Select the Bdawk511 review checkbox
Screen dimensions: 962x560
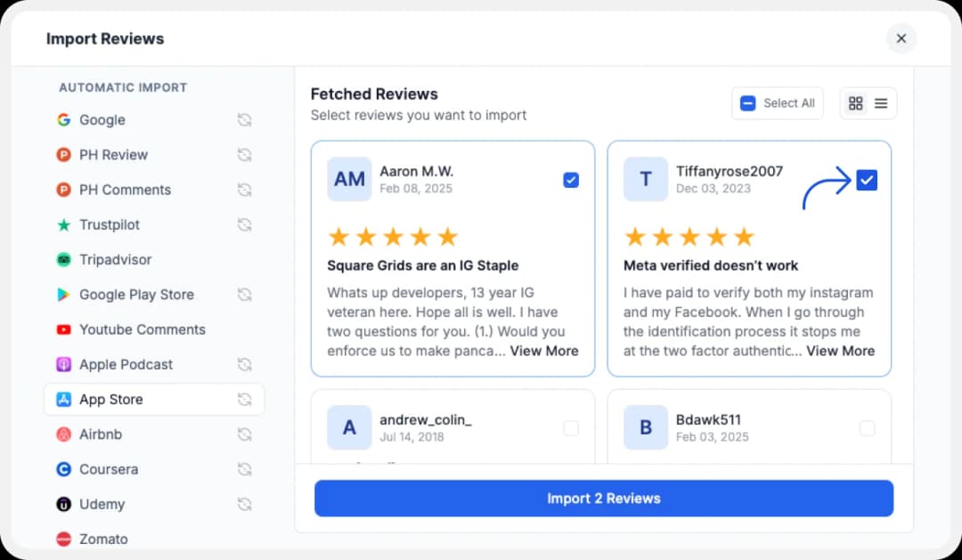click(x=867, y=428)
